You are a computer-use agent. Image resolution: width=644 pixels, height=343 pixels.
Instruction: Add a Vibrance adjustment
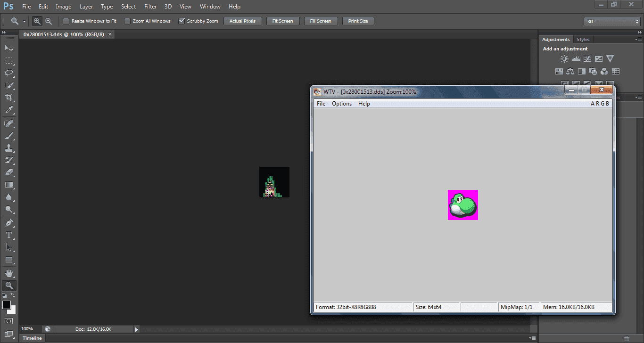pos(610,59)
